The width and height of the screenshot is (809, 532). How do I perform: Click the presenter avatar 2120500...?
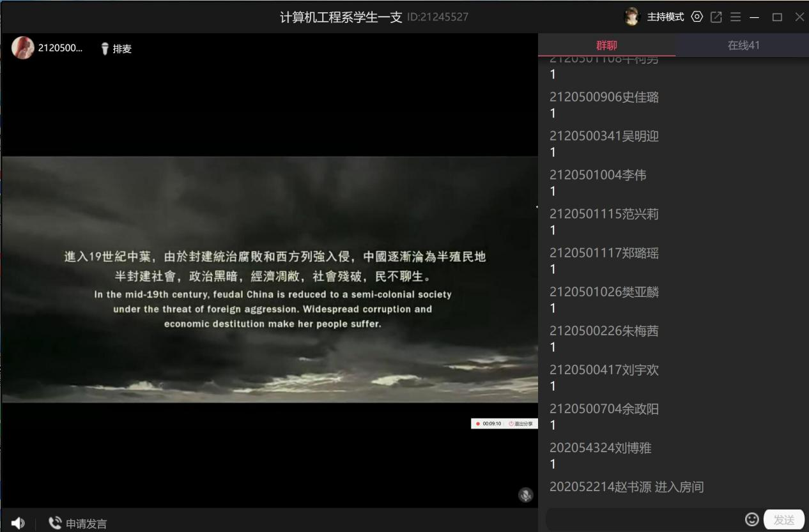23,48
